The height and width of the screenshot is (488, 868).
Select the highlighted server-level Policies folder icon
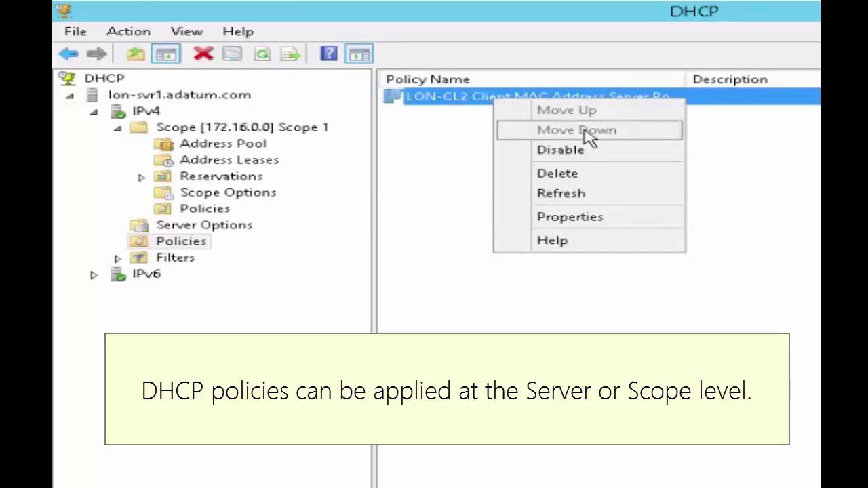tap(139, 241)
